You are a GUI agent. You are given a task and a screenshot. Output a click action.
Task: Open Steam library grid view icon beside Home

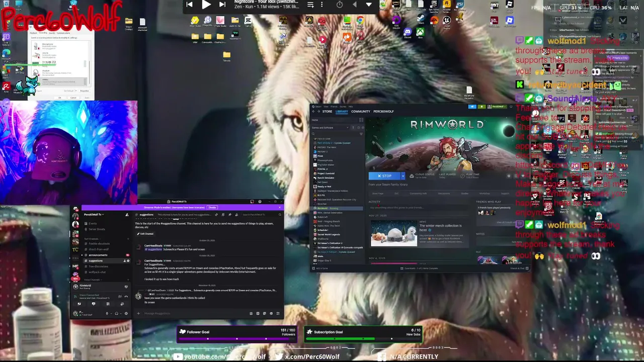tap(361, 120)
